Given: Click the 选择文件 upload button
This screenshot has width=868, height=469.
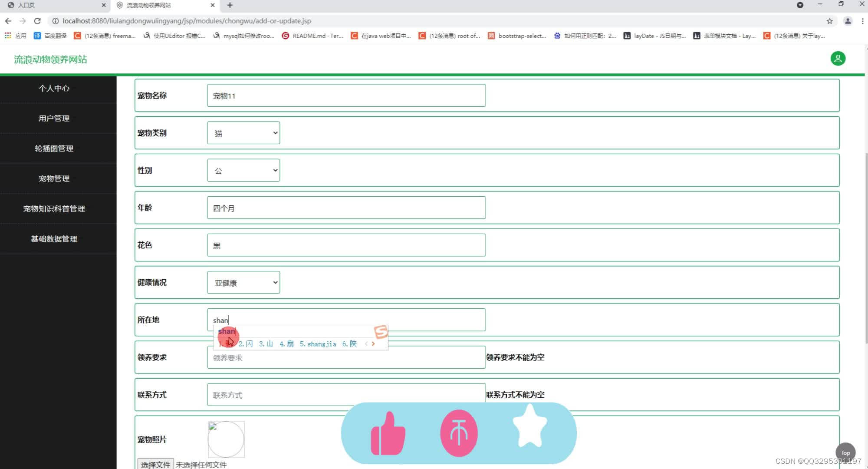Looking at the screenshot, I should (x=155, y=464).
